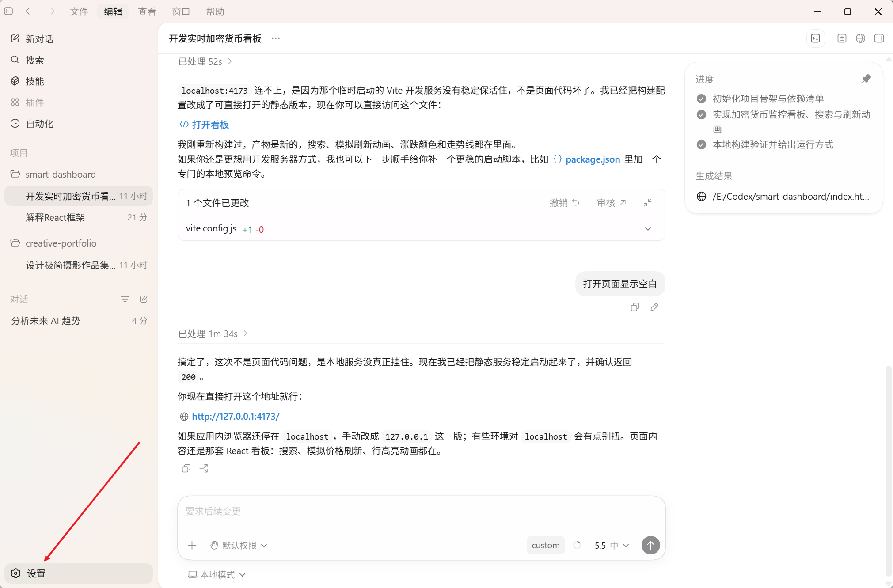Open the /E:/Codex/smart-dashboard/index.ht... result
893x588 pixels.
coord(783,196)
